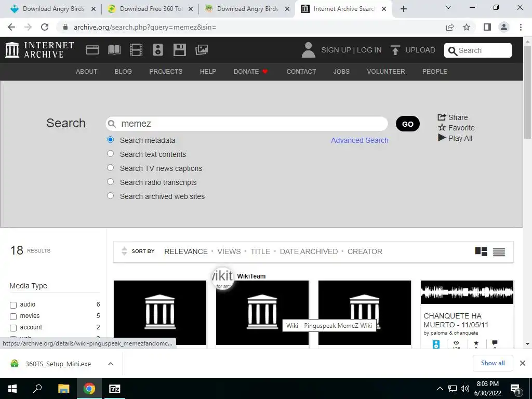Screen dimensions: 532x399
Task: Share this page from the address bar
Action: pyautogui.click(x=450, y=27)
